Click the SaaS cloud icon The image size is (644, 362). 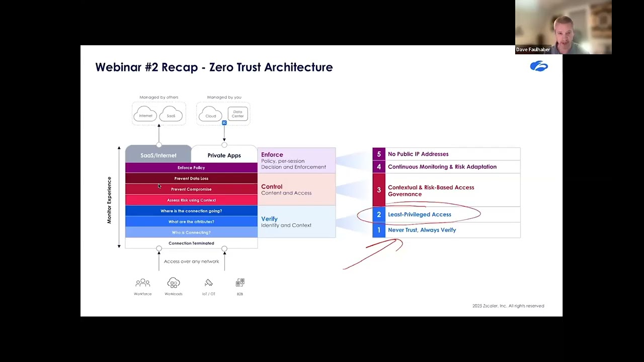coord(171,114)
